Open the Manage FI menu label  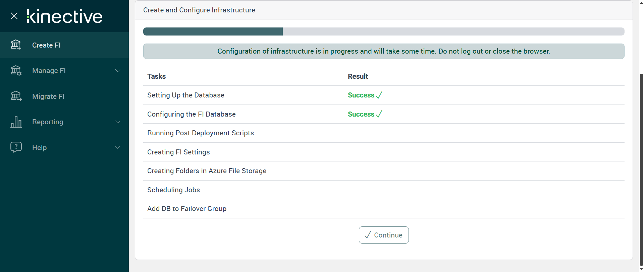click(x=49, y=71)
